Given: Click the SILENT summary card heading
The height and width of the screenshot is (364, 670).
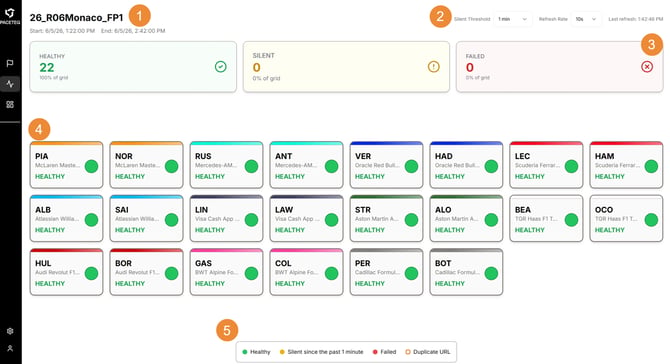Looking at the screenshot, I should click(x=263, y=56).
